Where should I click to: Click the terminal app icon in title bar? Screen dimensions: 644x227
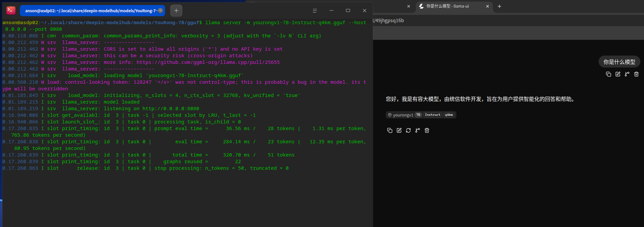pos(11,11)
